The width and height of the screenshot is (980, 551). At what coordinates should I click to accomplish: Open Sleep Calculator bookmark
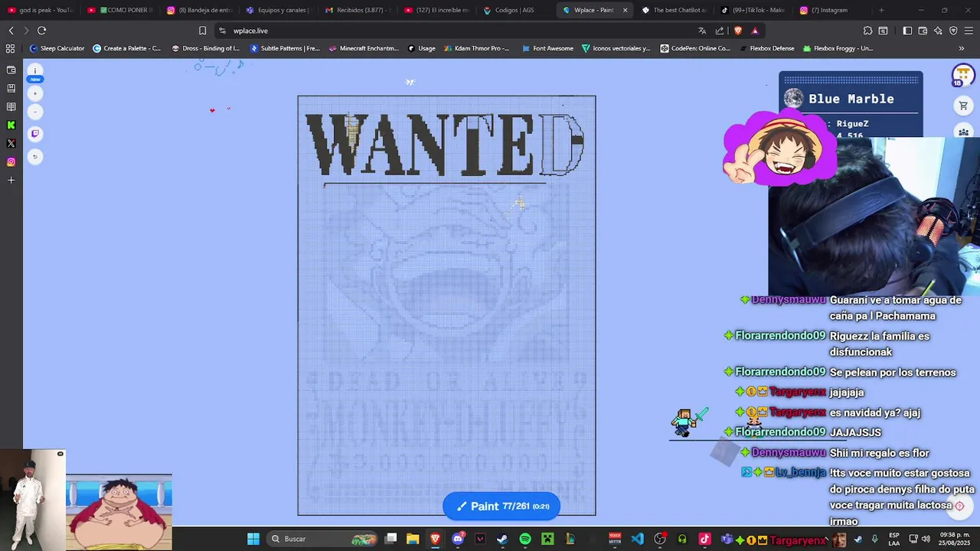(57, 48)
